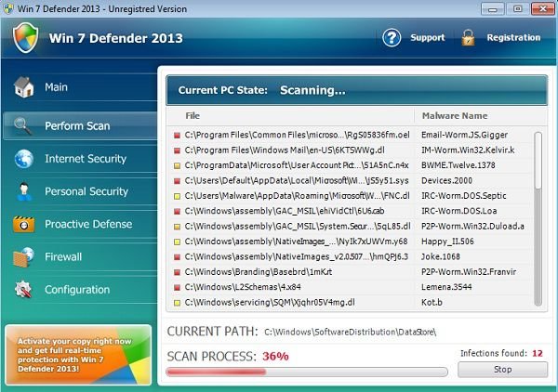558x392 pixels.
Task: Click red threat marker beside 4.x84
Action: [x=177, y=288]
